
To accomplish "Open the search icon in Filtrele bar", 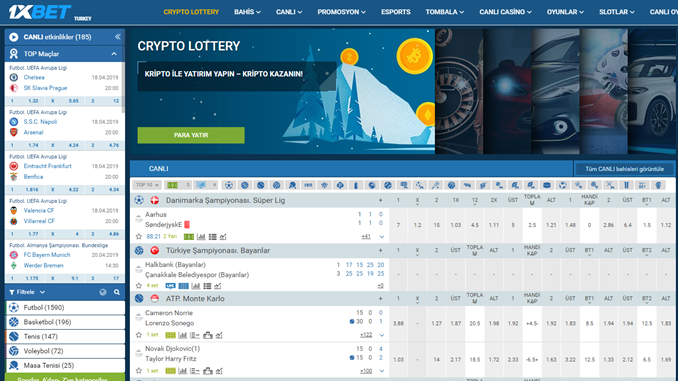I will point(117,292).
